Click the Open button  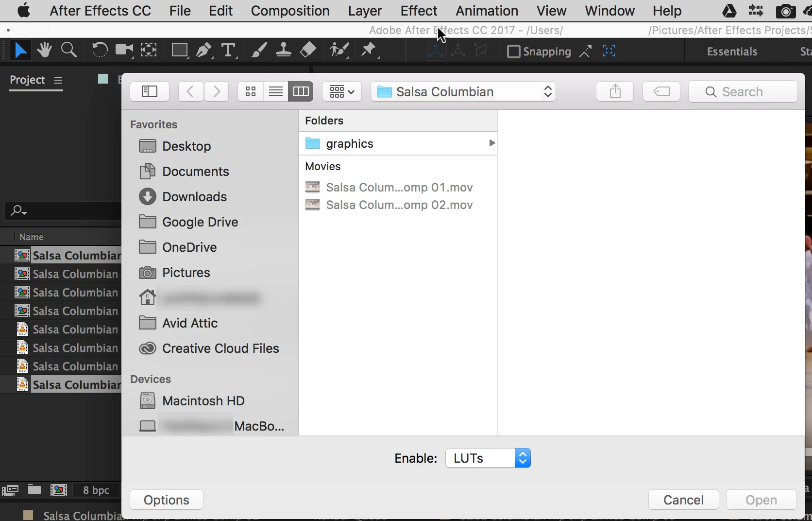(x=761, y=500)
